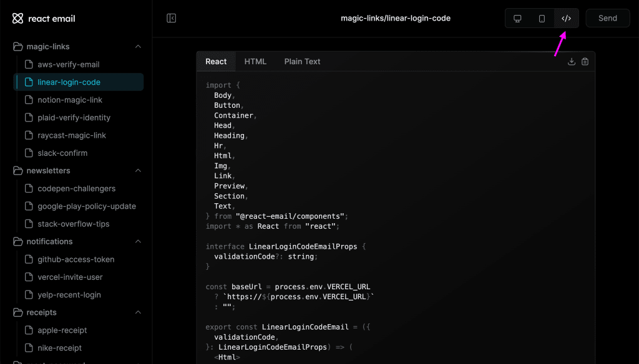Image resolution: width=639 pixels, height=364 pixels.
Task: Click file icon beside vercel-invite-user
Action: (x=29, y=277)
